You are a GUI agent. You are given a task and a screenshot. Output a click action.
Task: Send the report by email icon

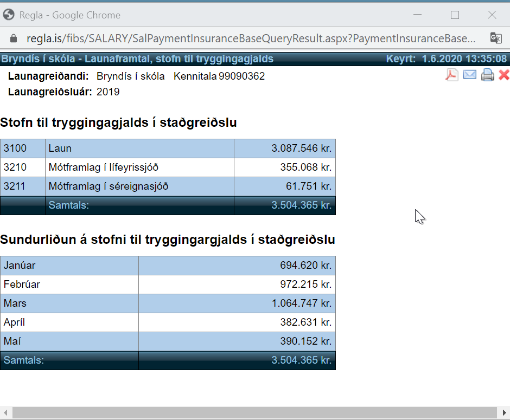pyautogui.click(x=470, y=75)
